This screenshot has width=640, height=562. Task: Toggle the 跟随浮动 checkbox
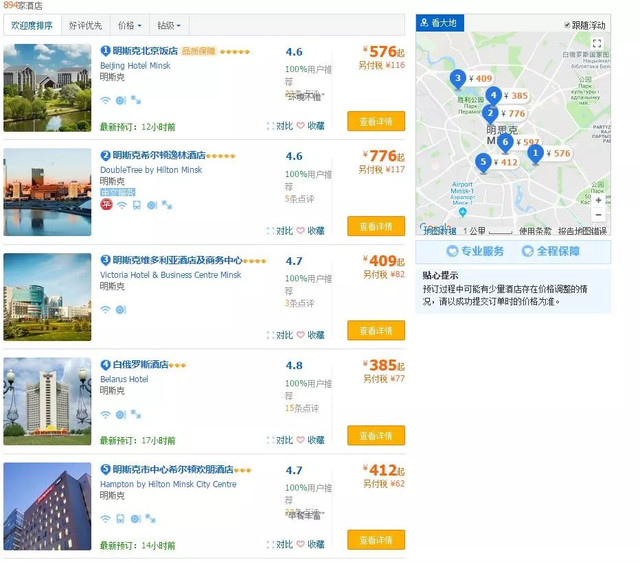[567, 25]
